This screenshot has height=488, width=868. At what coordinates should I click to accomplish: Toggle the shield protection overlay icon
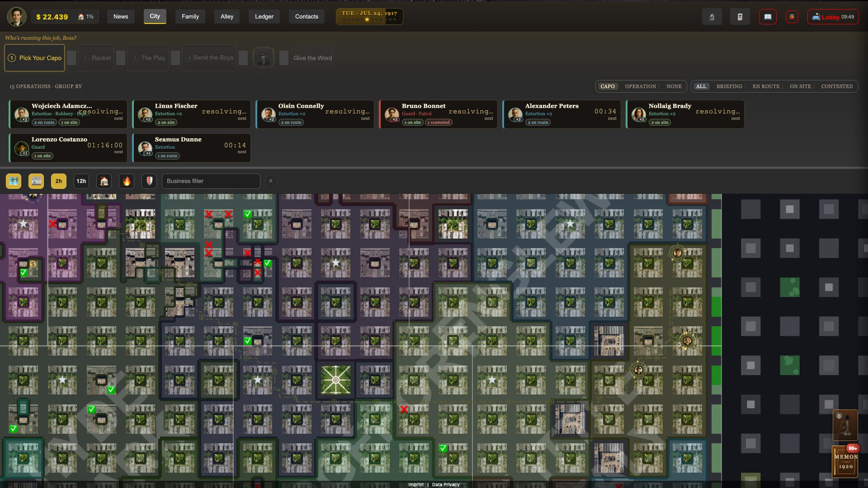coord(149,181)
